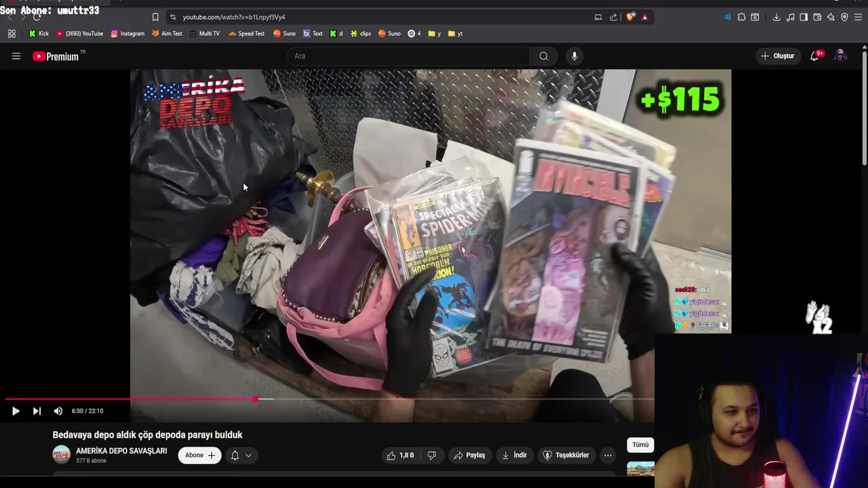The height and width of the screenshot is (488, 868).
Task: Open the YouTube guide hamburger menu
Action: tap(16, 56)
